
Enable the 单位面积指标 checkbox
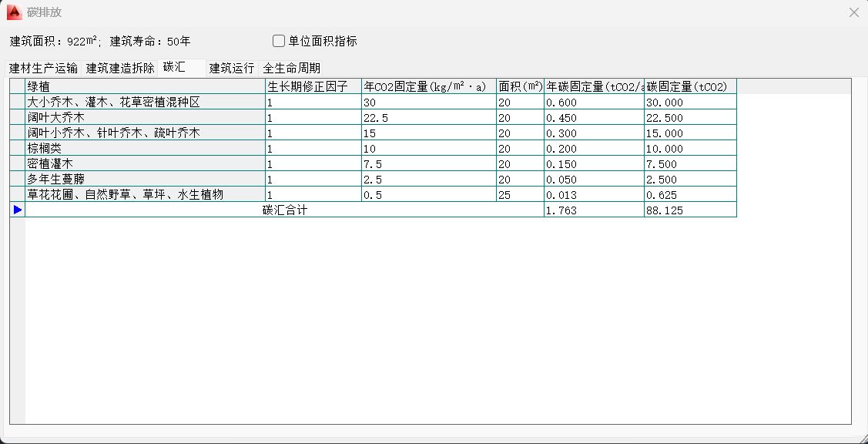click(x=280, y=41)
